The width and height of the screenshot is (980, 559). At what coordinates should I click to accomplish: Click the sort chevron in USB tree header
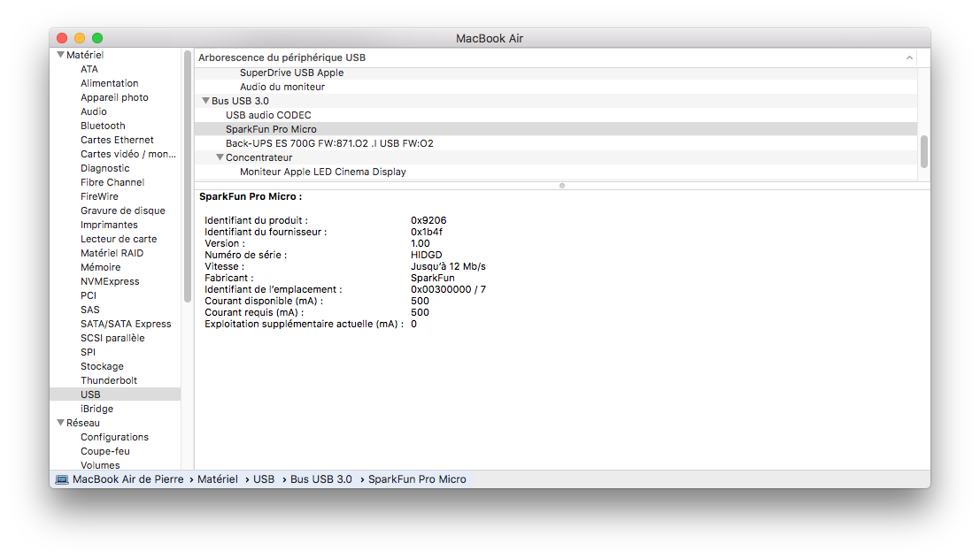[x=909, y=57]
